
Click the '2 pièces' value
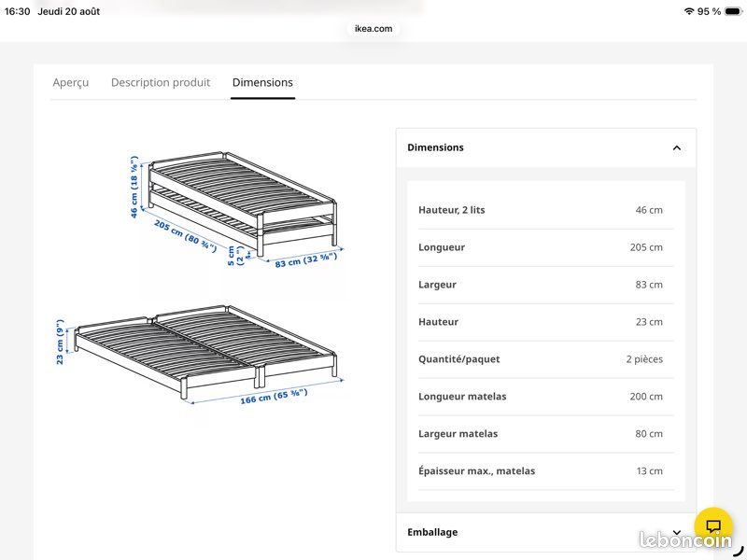click(644, 359)
